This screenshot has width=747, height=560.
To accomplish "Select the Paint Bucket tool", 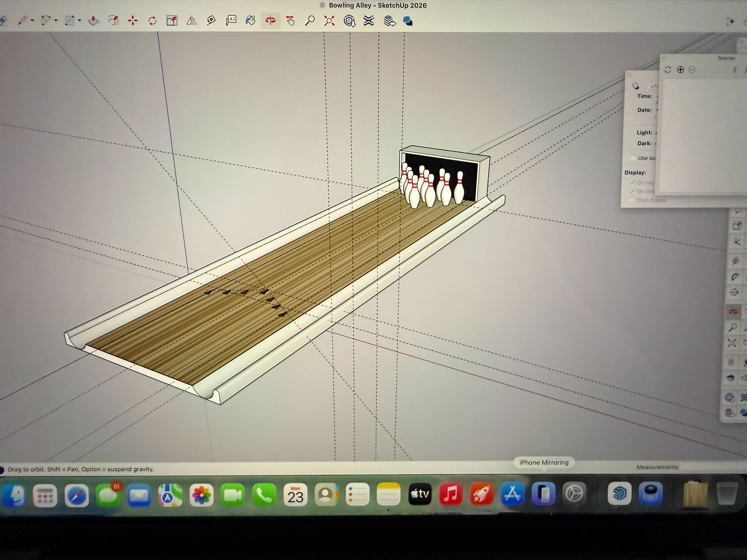I will pos(250,21).
